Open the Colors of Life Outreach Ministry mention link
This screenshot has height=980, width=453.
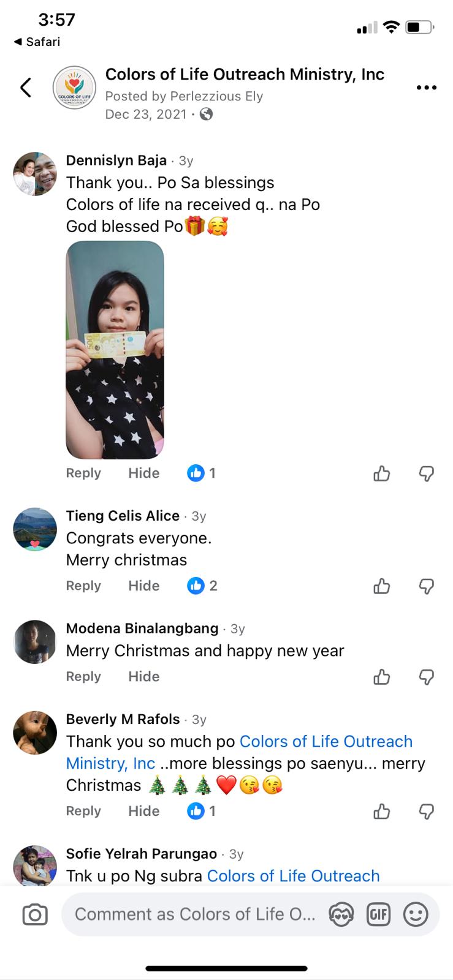325,742
